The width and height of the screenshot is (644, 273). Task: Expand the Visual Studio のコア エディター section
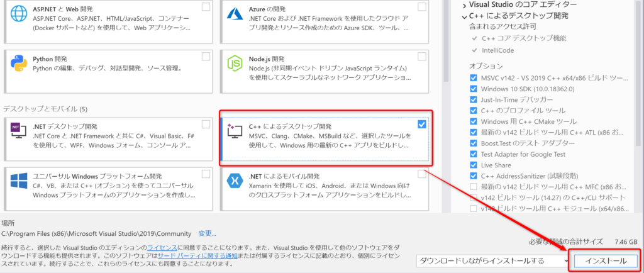[464, 5]
